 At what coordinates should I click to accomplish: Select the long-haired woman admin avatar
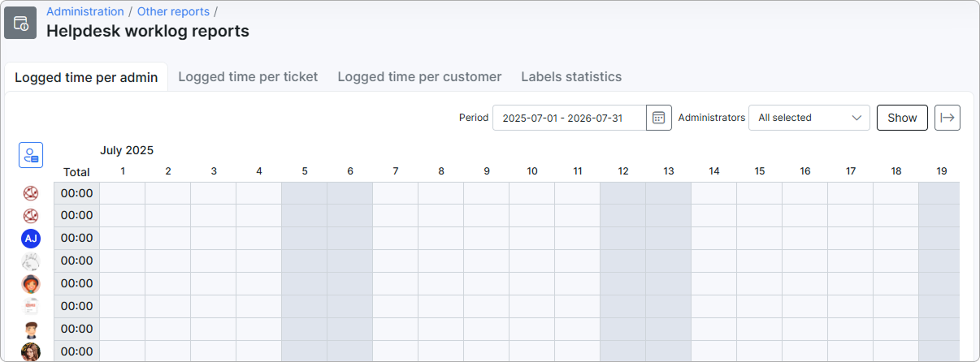pyautogui.click(x=31, y=351)
